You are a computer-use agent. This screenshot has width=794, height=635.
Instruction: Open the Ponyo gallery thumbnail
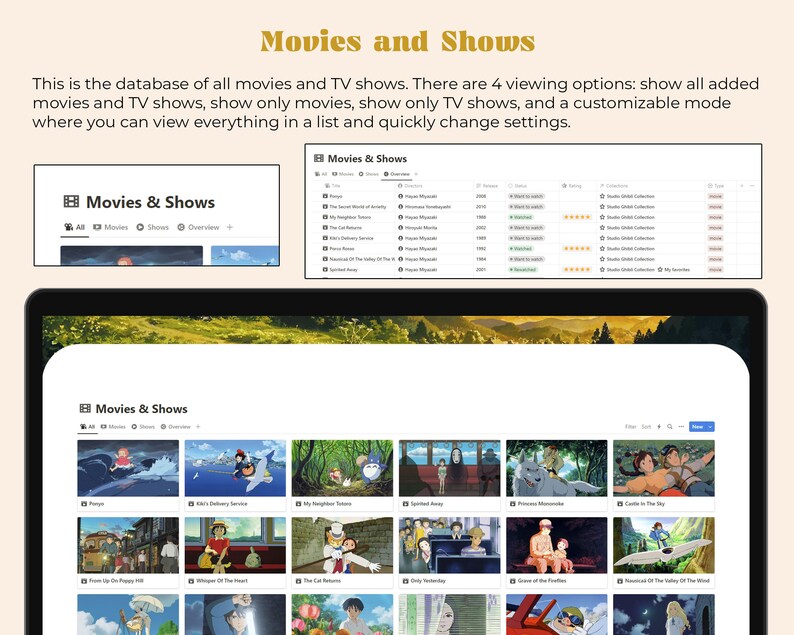click(x=128, y=468)
